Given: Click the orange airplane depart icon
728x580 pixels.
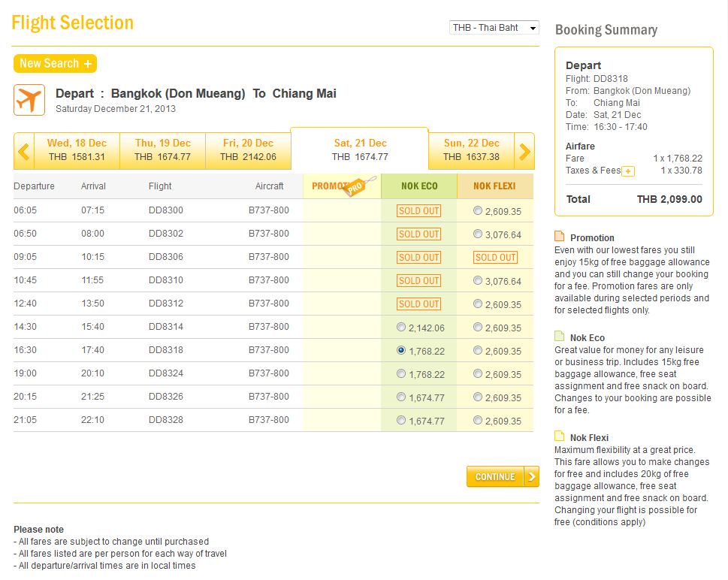Looking at the screenshot, I should point(29,100).
